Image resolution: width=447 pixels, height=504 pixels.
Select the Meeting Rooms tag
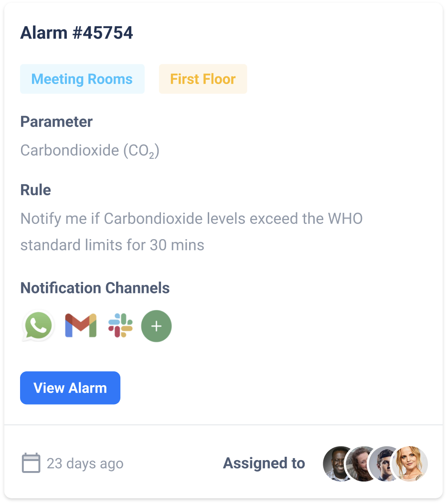[x=82, y=79]
